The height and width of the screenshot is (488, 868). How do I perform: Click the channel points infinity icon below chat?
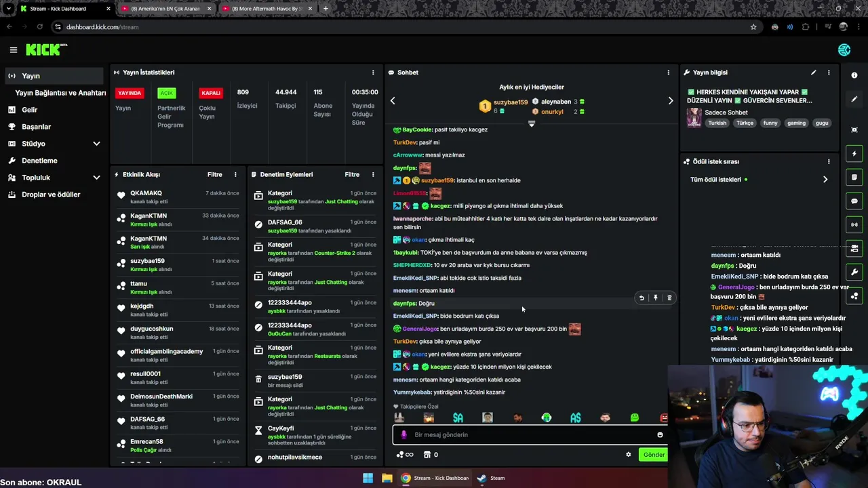(405, 455)
